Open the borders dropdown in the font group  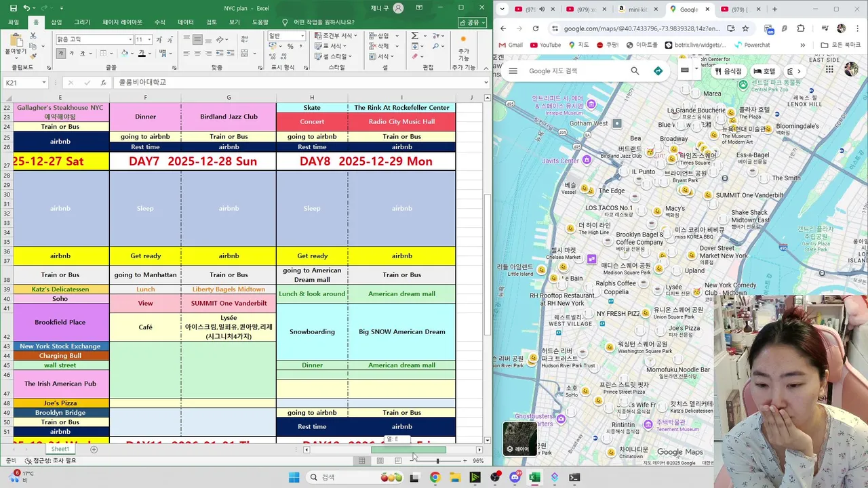click(113, 53)
